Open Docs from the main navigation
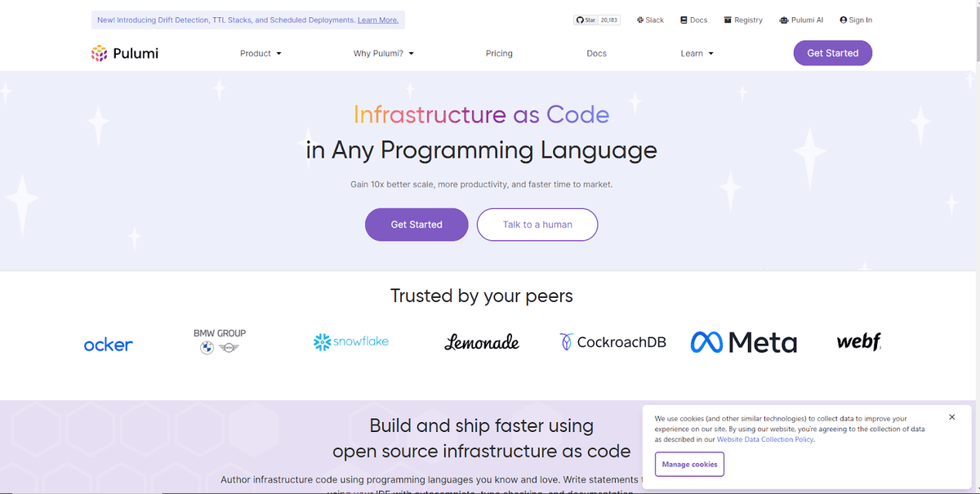980x494 pixels. pyautogui.click(x=597, y=53)
